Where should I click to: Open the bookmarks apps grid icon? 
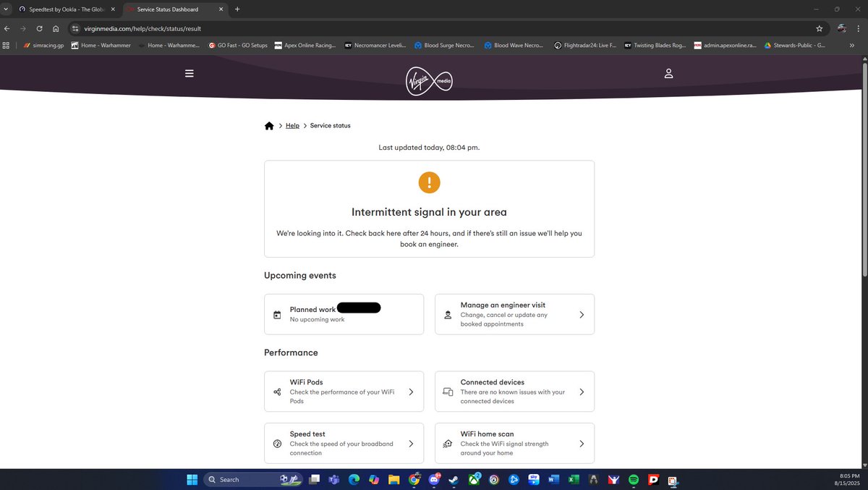[7, 45]
